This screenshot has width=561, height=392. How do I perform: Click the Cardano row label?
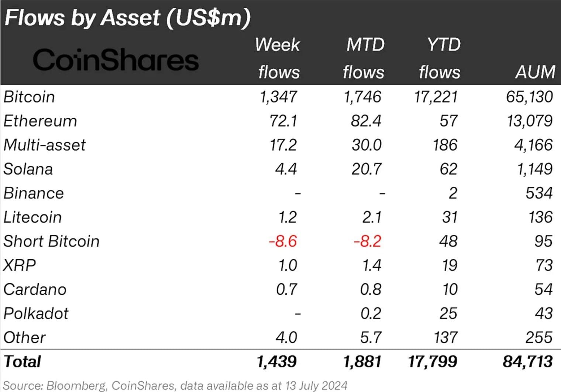[35, 289]
